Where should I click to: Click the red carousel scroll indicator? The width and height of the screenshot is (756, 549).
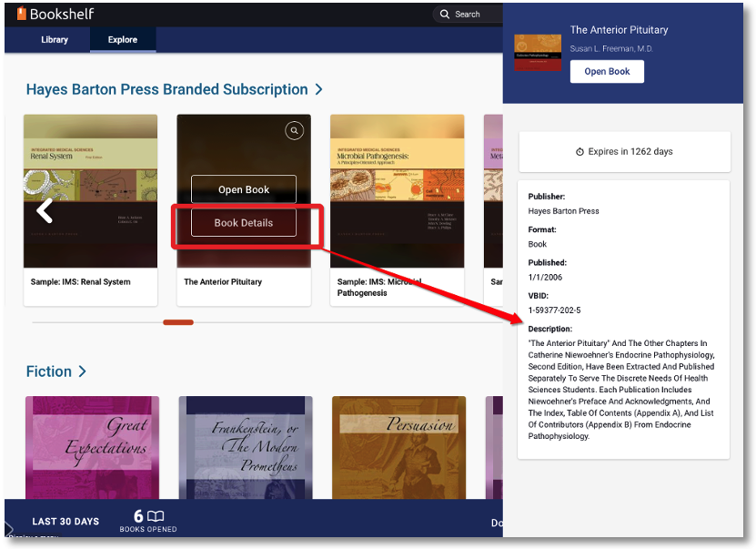point(178,322)
